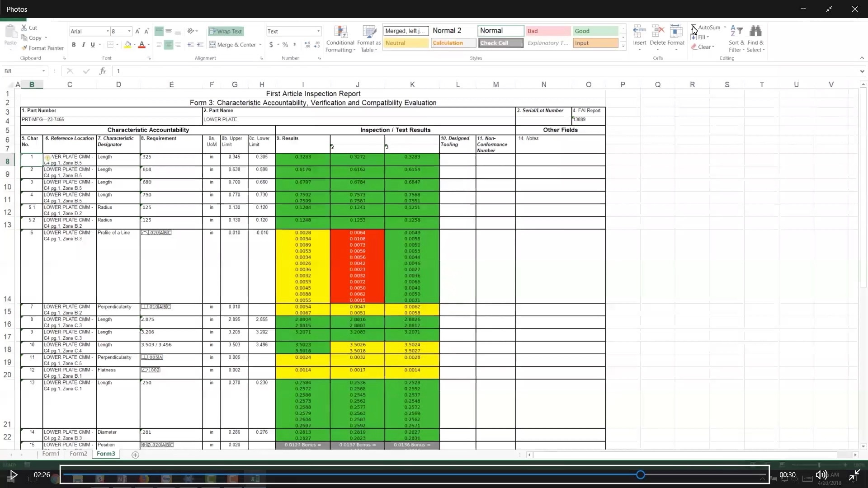Open the font name dropdown showing Arial
The height and width of the screenshot is (488, 868).
pos(108,31)
